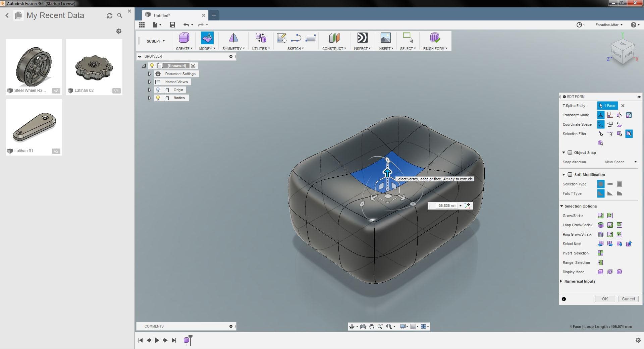
Task: Open the SYMMETRY menu
Action: point(233,49)
